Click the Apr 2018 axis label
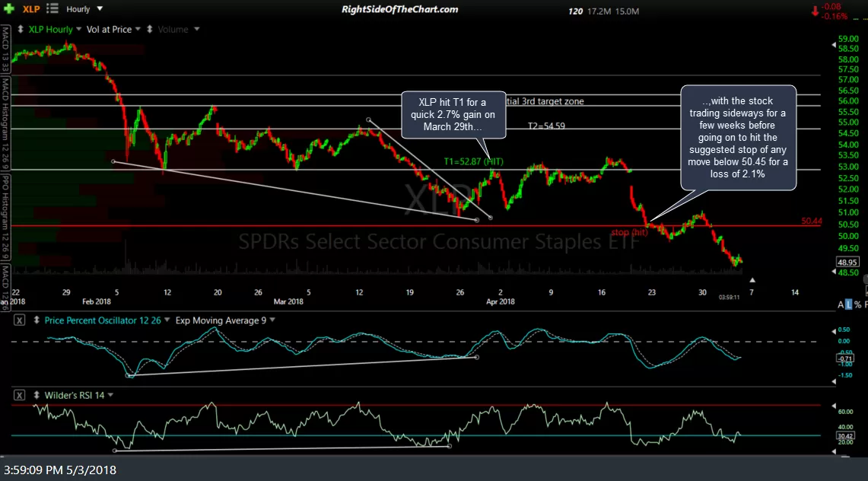The width and height of the screenshot is (868, 481). [501, 301]
